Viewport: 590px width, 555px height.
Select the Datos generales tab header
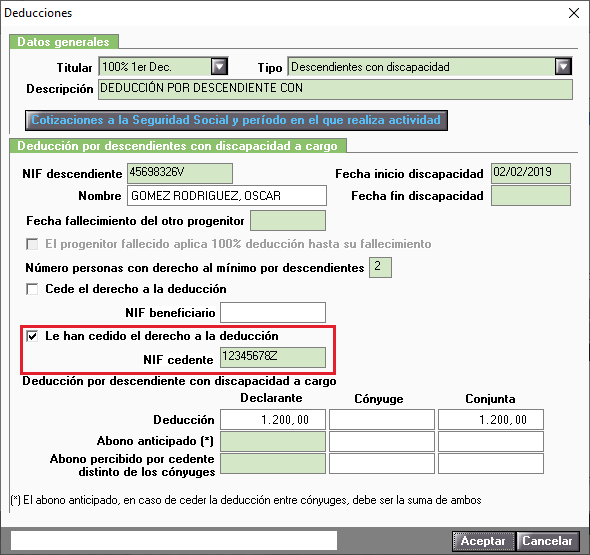64,42
